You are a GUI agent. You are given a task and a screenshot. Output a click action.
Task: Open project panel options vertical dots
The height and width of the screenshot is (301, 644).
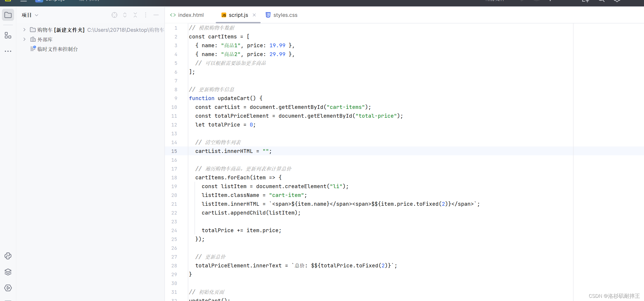[146, 15]
